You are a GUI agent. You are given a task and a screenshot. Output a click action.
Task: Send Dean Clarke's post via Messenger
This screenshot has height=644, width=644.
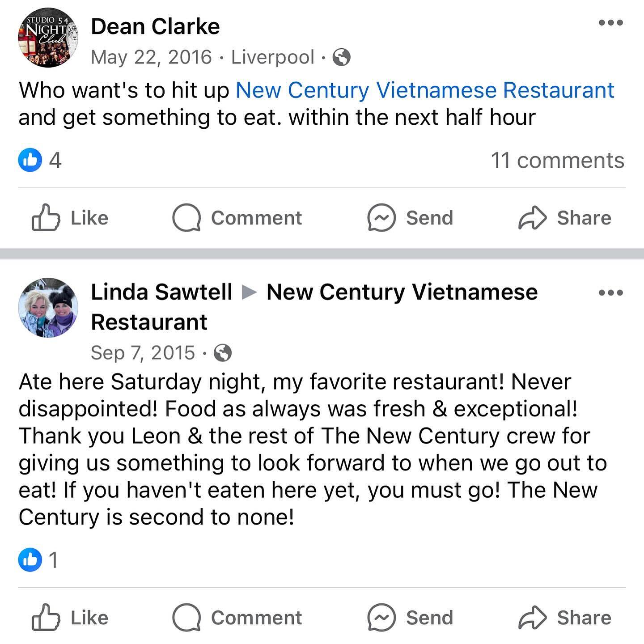pyautogui.click(x=410, y=218)
